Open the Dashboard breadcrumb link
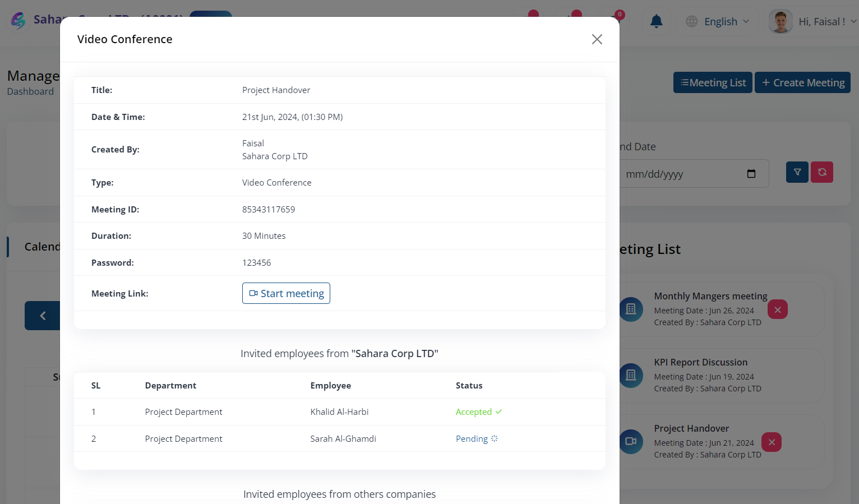Image resolution: width=859 pixels, height=504 pixels. pyautogui.click(x=30, y=91)
